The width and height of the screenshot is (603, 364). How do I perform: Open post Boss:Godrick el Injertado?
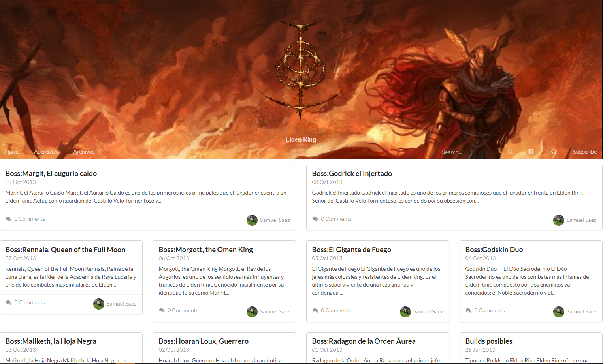pyautogui.click(x=352, y=173)
